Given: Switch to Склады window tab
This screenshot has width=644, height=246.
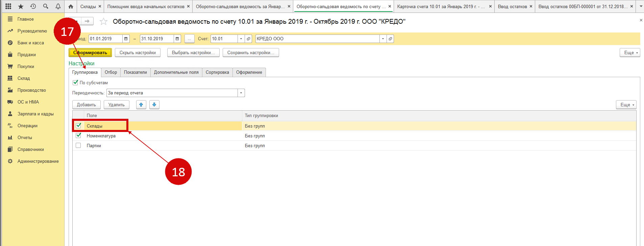Looking at the screenshot, I should click(x=88, y=6).
